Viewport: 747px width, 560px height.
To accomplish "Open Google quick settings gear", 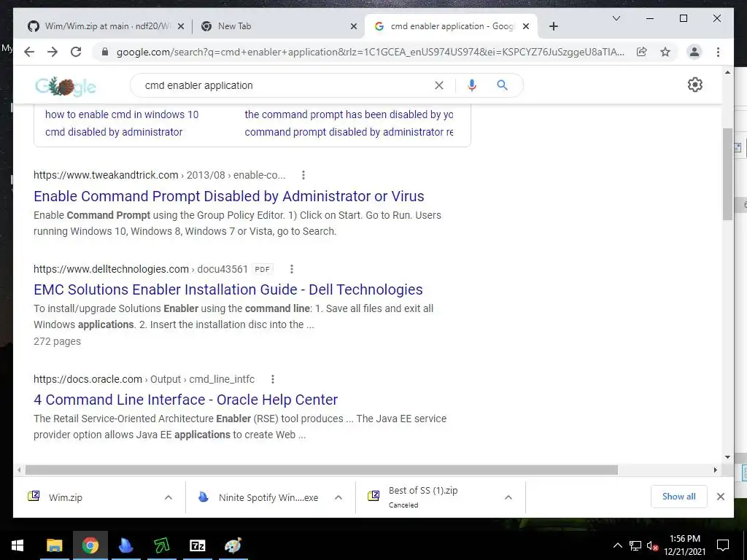I will [695, 85].
